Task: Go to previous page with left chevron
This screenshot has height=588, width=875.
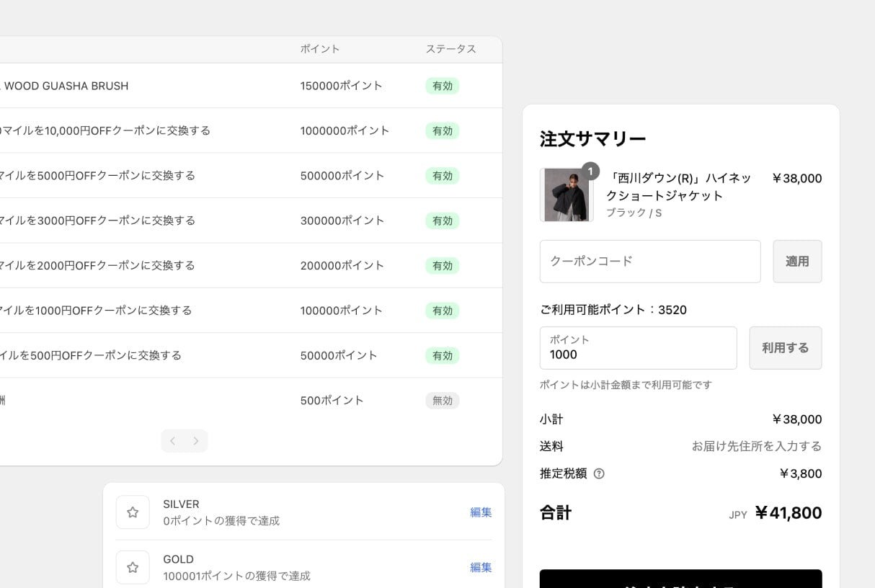Action: (x=173, y=441)
